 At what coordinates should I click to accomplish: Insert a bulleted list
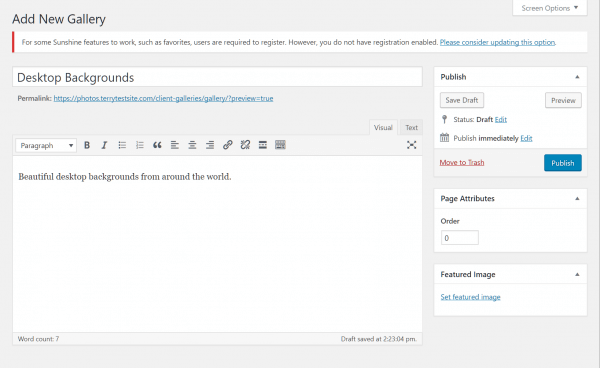tap(122, 145)
